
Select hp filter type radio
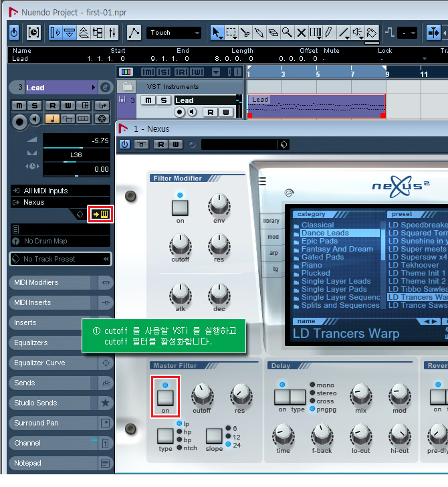[x=179, y=431]
